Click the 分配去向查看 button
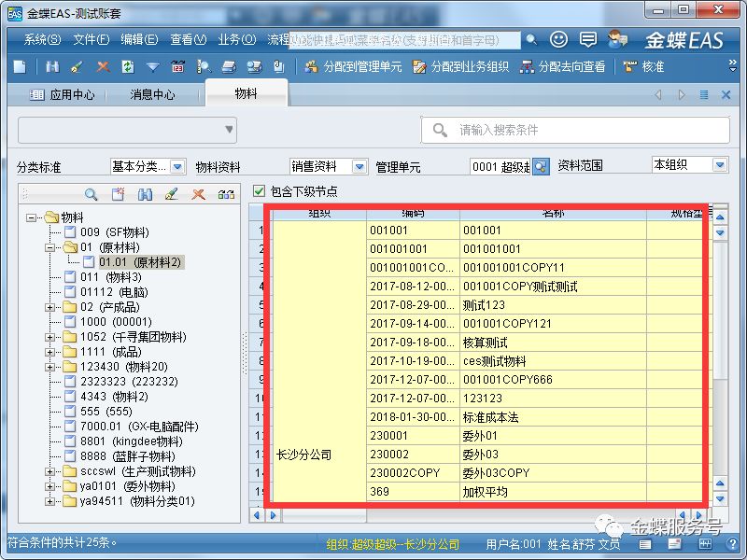 point(563,66)
